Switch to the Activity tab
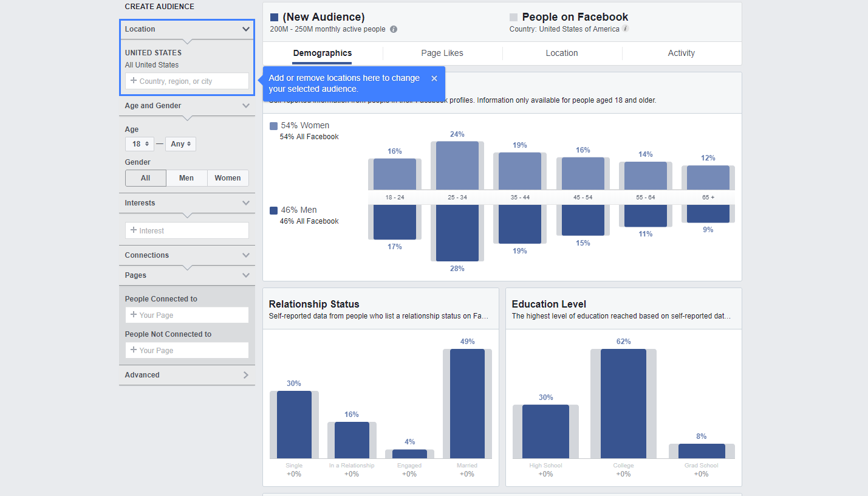868x496 pixels. point(681,53)
